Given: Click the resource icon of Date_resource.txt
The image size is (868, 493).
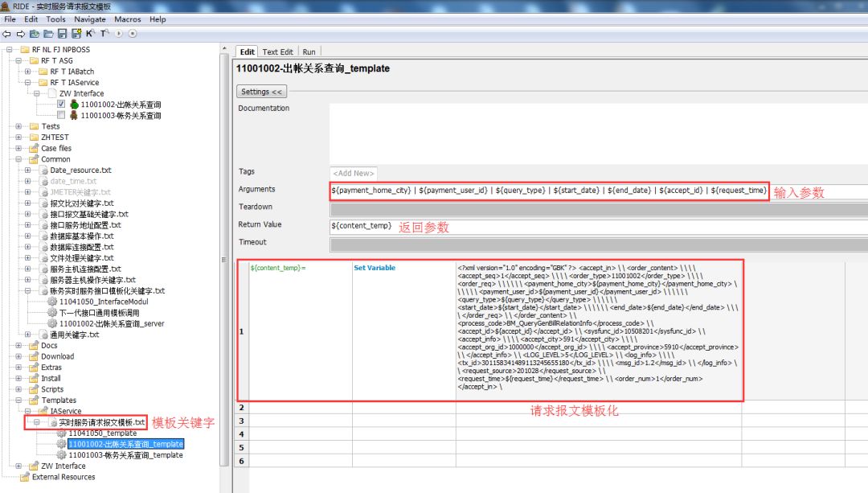Looking at the screenshot, I should pyautogui.click(x=43, y=170).
